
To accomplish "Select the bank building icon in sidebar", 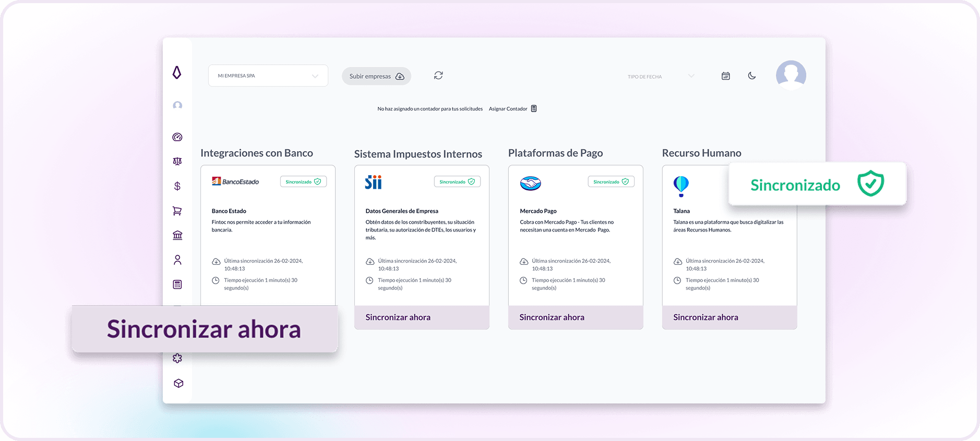I will (177, 235).
